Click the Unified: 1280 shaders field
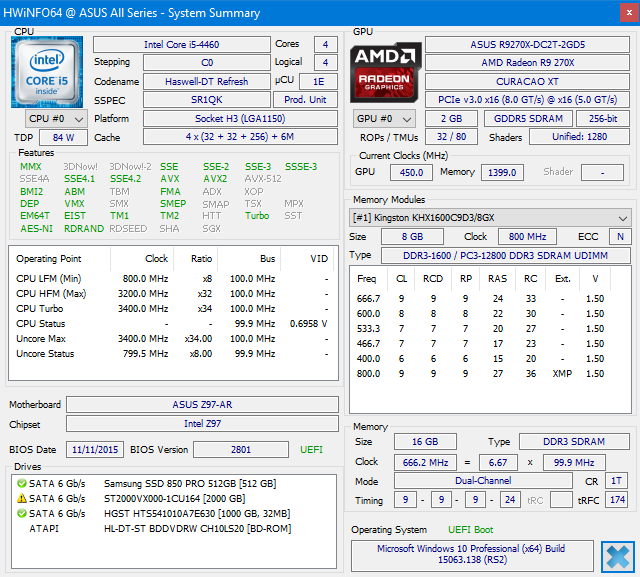Image resolution: width=640 pixels, height=577 pixels. (x=580, y=137)
